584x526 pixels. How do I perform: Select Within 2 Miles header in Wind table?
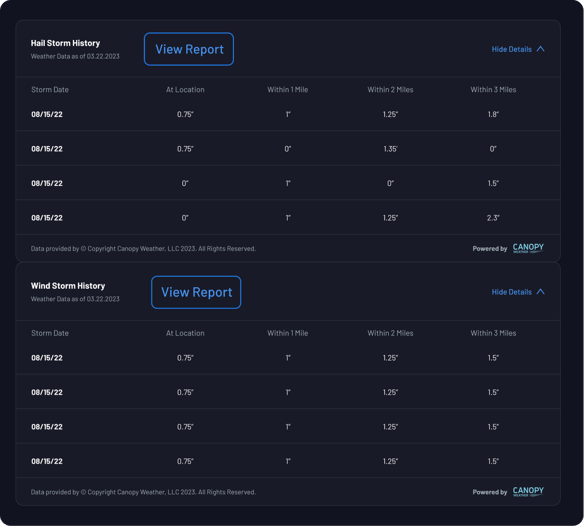pos(390,333)
